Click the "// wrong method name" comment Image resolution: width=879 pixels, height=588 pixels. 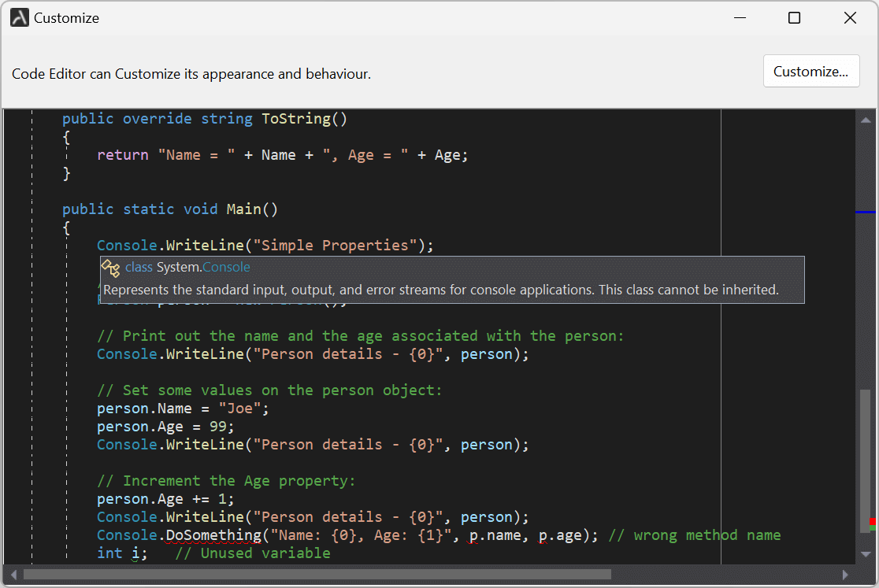click(695, 535)
